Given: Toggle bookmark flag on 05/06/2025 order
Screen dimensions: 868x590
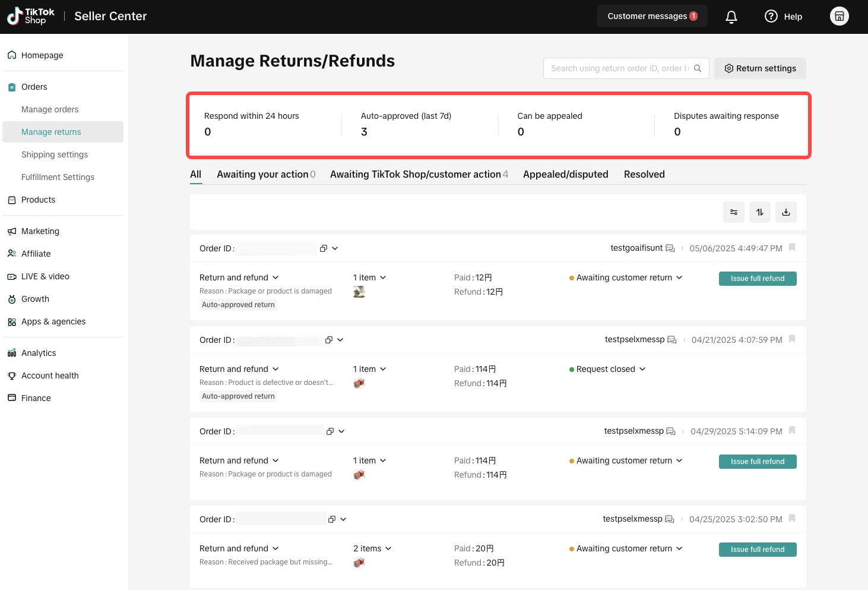Looking at the screenshot, I should [x=792, y=248].
